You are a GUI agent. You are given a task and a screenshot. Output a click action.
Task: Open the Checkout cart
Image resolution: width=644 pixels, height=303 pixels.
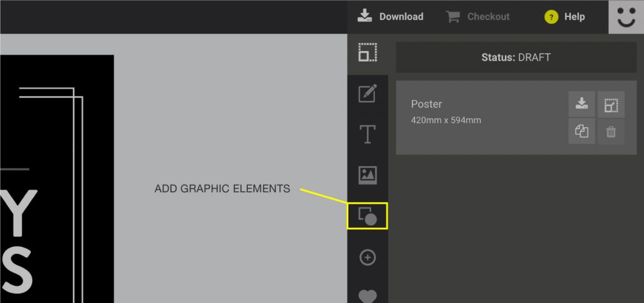(478, 17)
